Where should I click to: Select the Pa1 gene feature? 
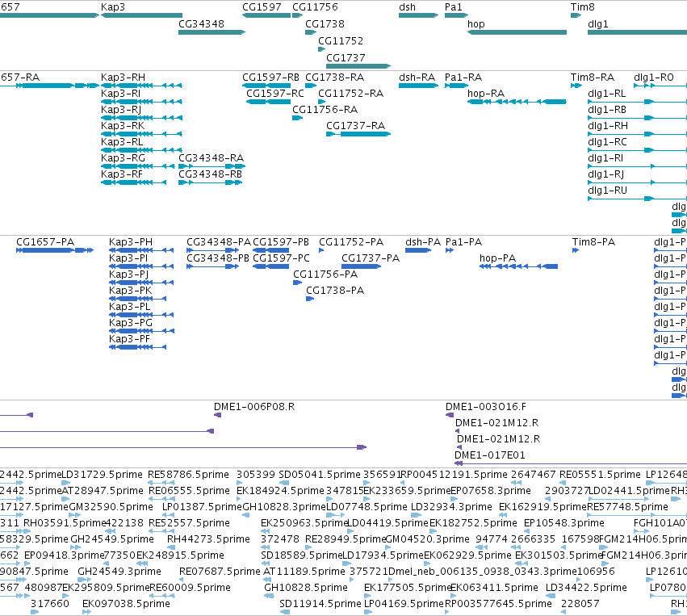point(457,15)
